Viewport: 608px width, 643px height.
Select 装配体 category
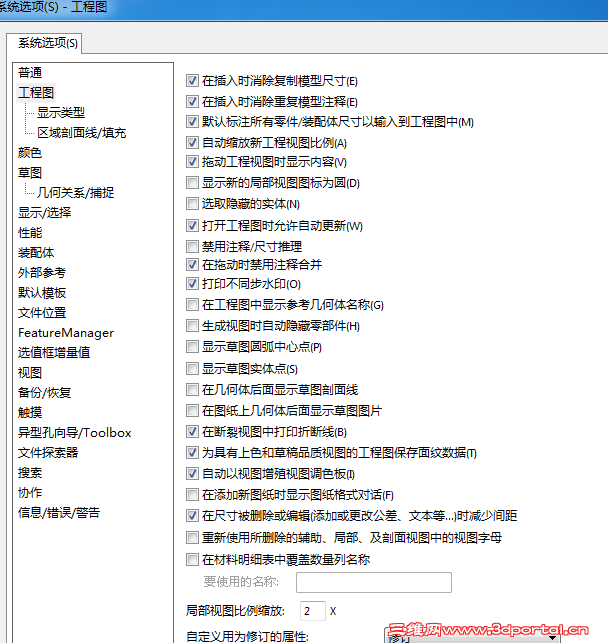point(36,253)
